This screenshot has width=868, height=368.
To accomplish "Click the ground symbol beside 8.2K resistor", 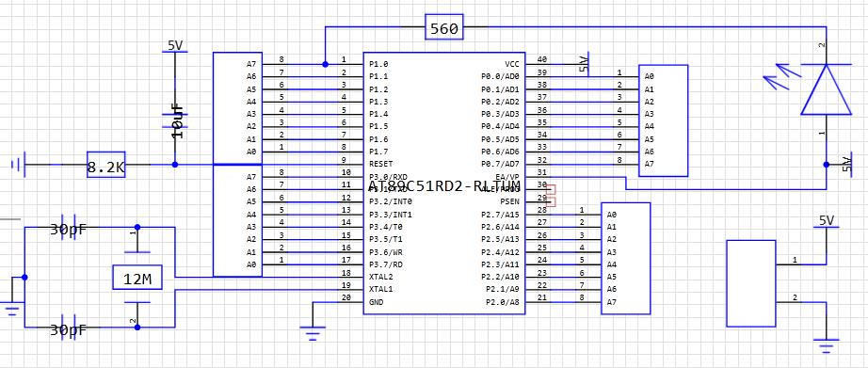I will coord(18,165).
